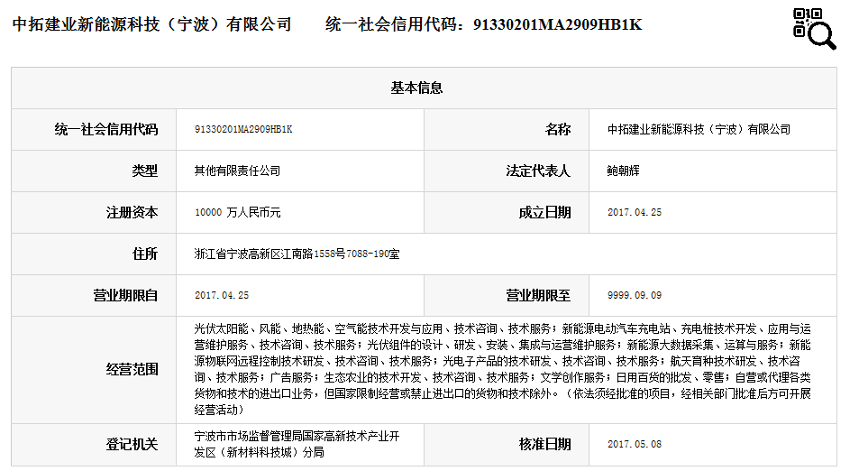Select end date 9999.09.09
The image size is (868, 471).
point(635,296)
